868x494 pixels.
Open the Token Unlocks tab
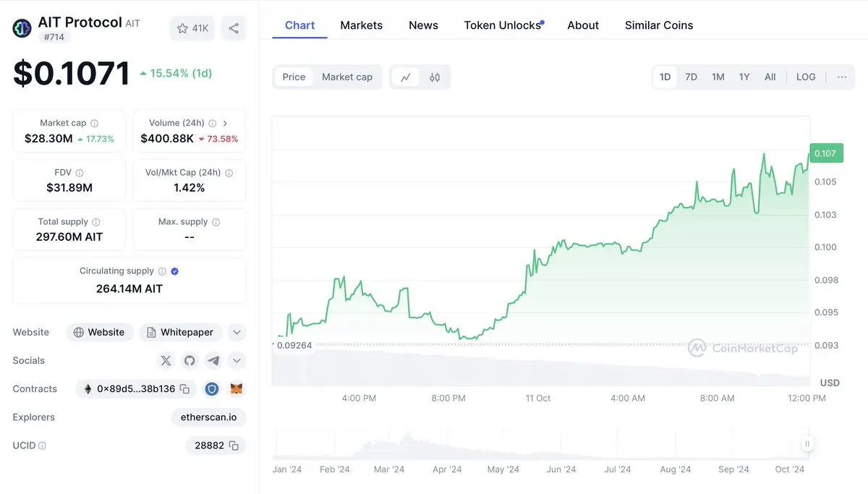point(504,25)
